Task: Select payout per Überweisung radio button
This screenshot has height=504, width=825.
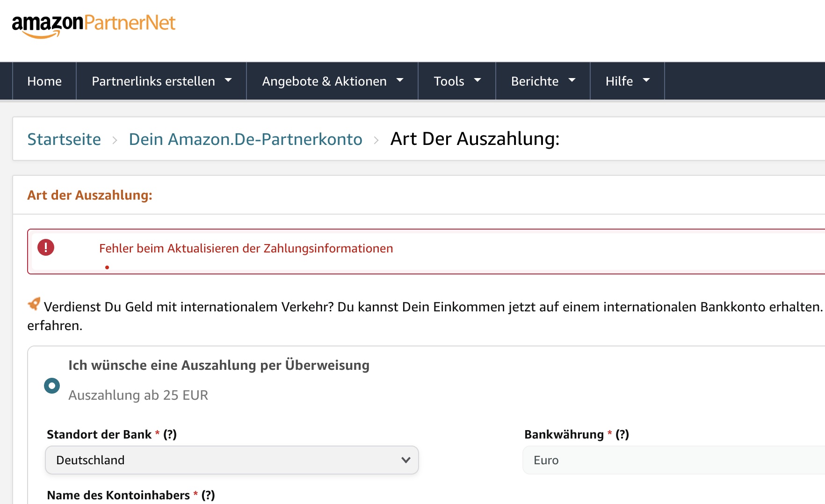Action: (x=51, y=386)
